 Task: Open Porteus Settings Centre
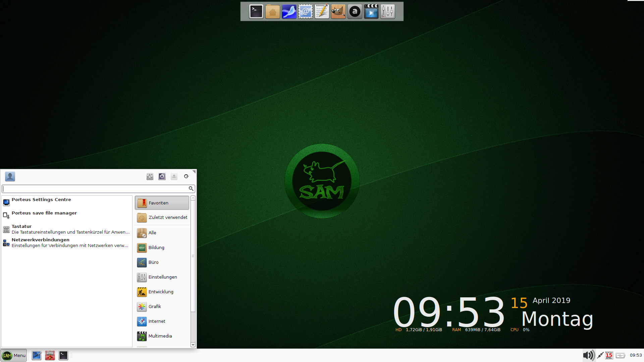tap(41, 199)
